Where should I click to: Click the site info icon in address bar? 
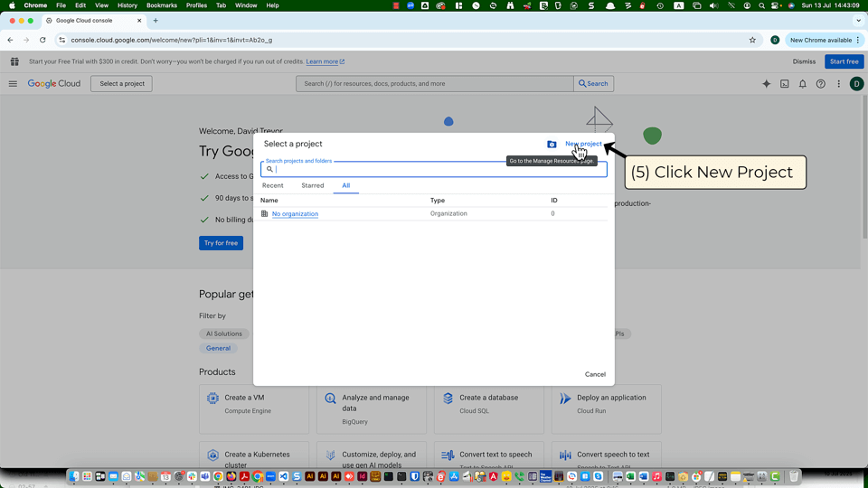pos(62,40)
